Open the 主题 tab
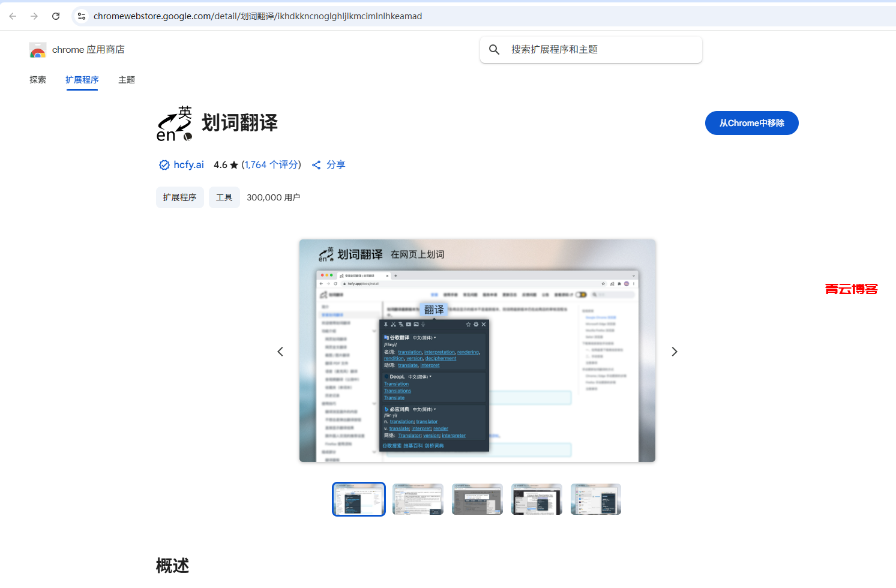The width and height of the screenshot is (896, 588). click(x=127, y=80)
